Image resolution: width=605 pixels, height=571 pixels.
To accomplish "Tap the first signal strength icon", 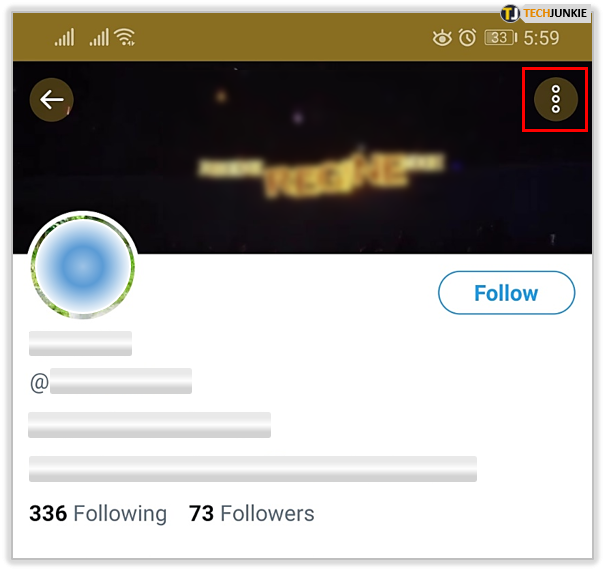I will point(64,37).
